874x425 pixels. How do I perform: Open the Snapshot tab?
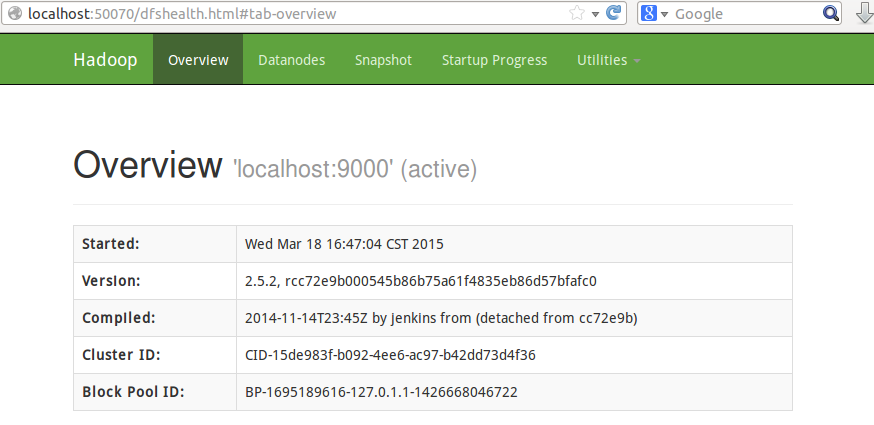coord(383,60)
